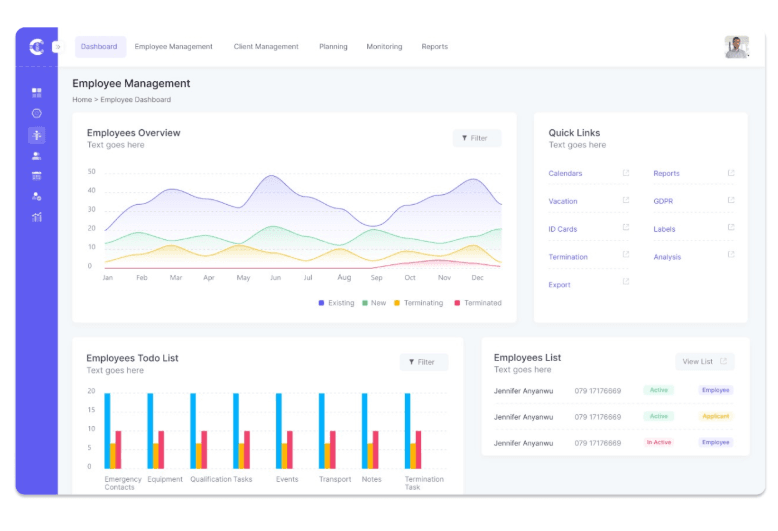778x531 pixels.
Task: Open Filter in Employees Todo List card
Action: pos(423,362)
